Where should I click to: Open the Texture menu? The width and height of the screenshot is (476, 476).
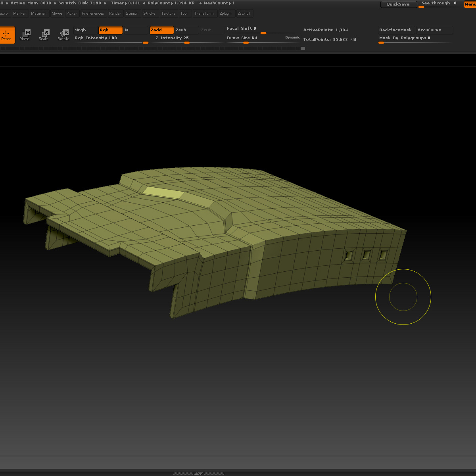point(168,13)
